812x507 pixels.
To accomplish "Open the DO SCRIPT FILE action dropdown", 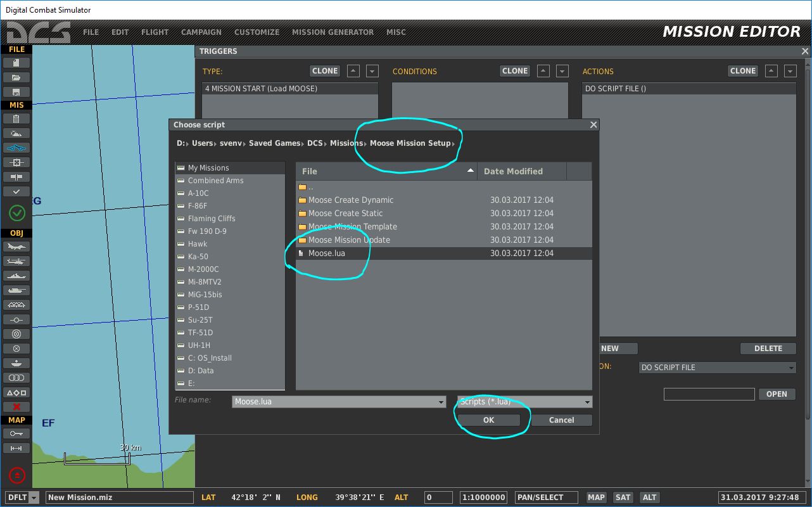I will click(x=791, y=368).
